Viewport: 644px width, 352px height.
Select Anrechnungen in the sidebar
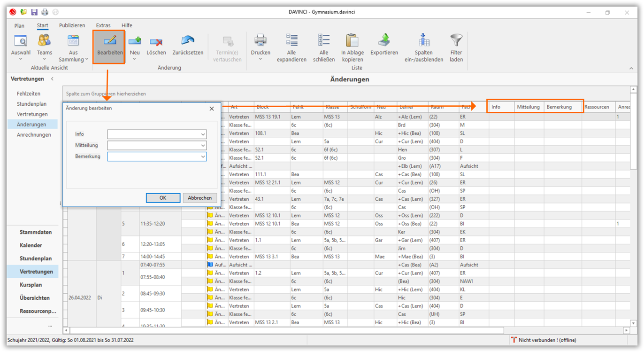[x=34, y=135]
